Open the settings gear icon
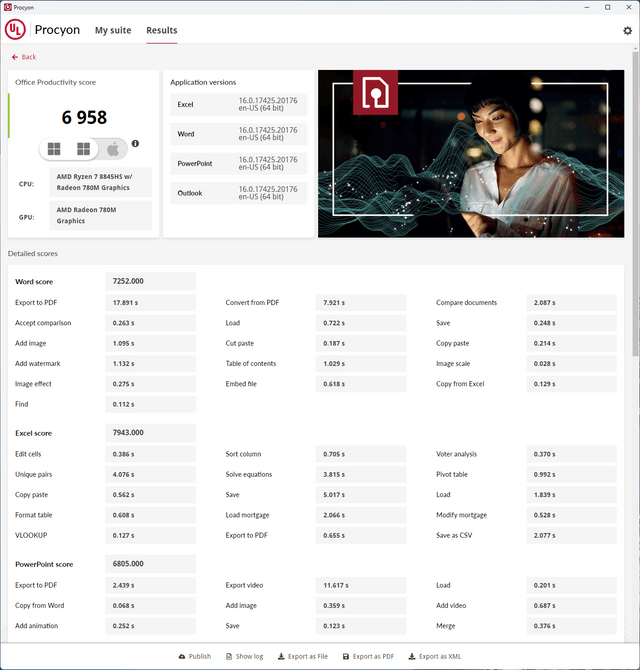 tap(627, 31)
